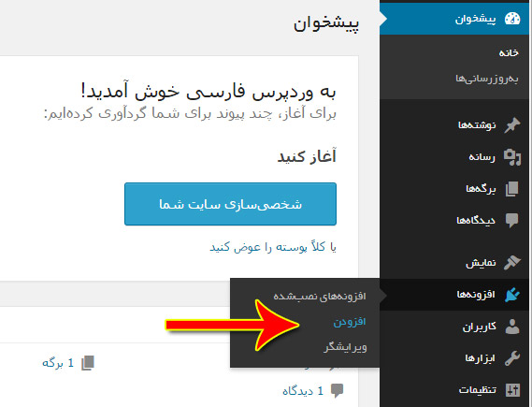This screenshot has width=532, height=407.
Task: Click the آغاز کنید heading
Action: click(307, 156)
